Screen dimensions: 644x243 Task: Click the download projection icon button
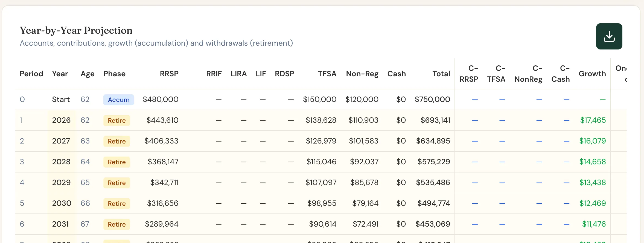click(609, 36)
